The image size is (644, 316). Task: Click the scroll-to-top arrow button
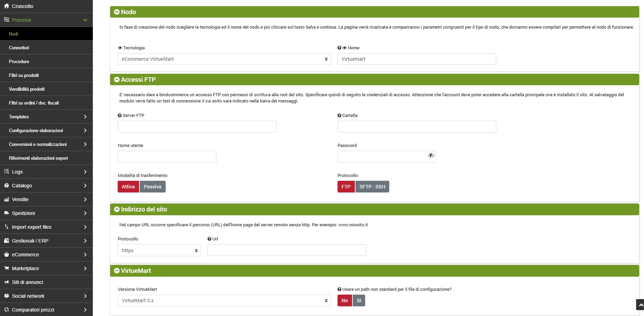coord(640,305)
